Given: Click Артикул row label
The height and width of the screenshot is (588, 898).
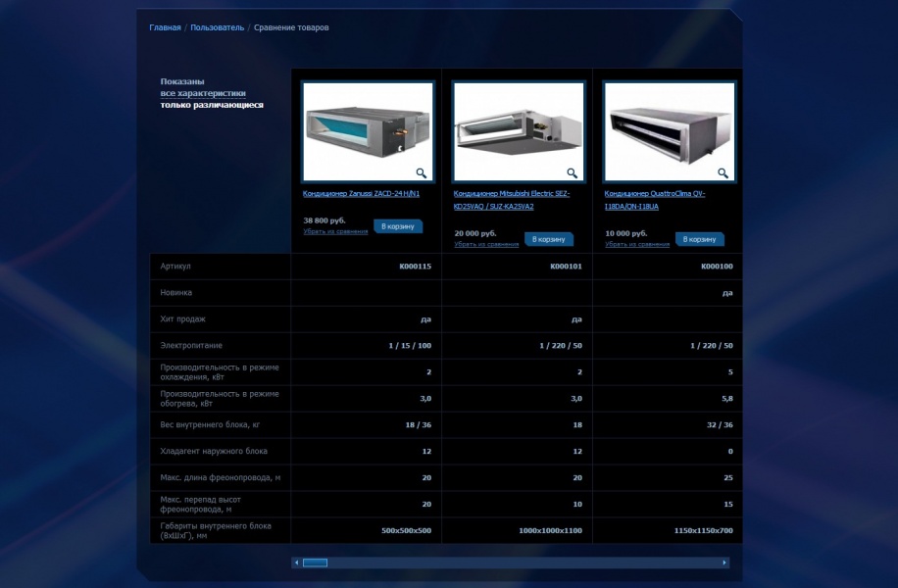Looking at the screenshot, I should pos(175,267).
